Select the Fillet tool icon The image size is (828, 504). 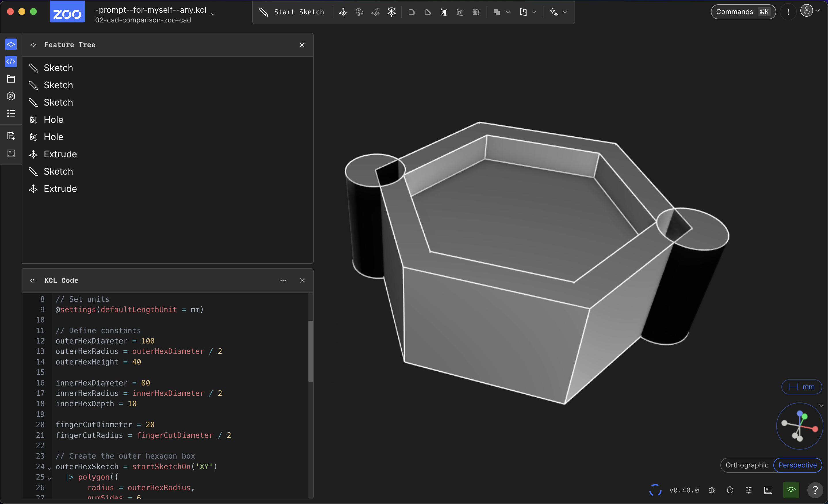411,12
